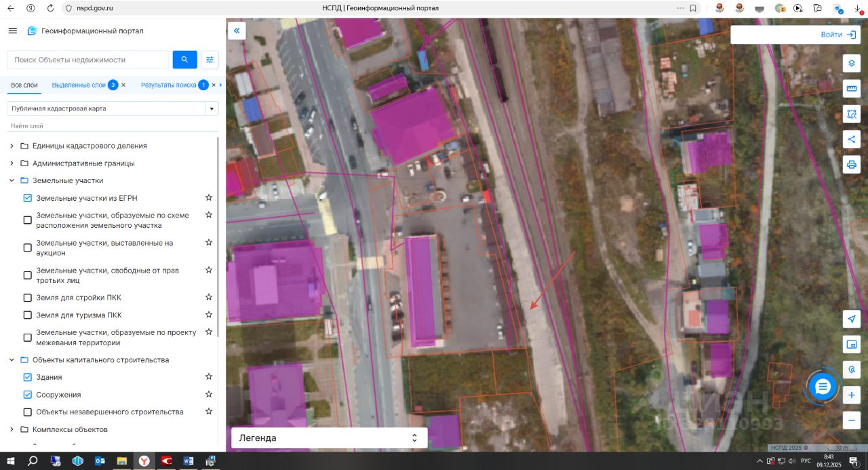
Task: Activate the area selection tool on map
Action: tap(852, 114)
